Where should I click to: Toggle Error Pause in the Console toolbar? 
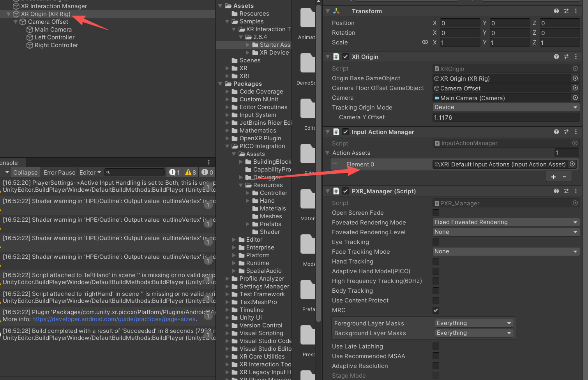[59, 172]
